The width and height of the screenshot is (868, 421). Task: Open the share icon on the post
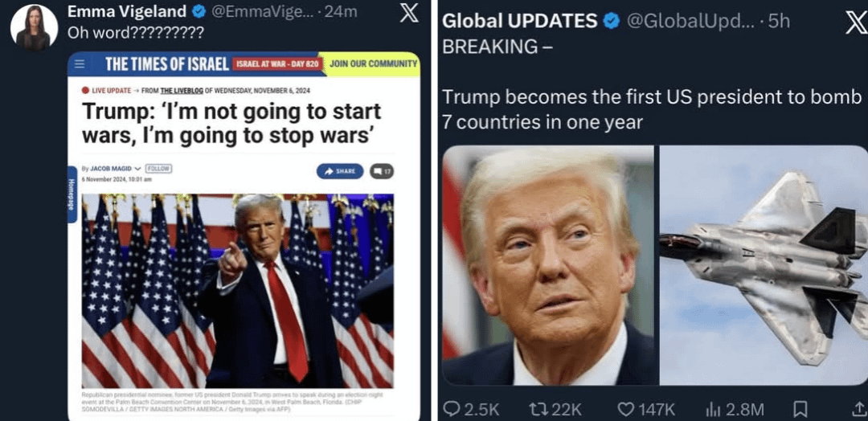point(862,410)
